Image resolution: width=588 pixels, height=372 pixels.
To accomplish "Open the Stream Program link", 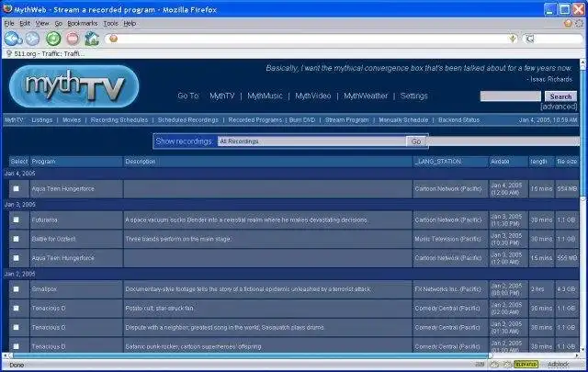I will (x=347, y=120).
